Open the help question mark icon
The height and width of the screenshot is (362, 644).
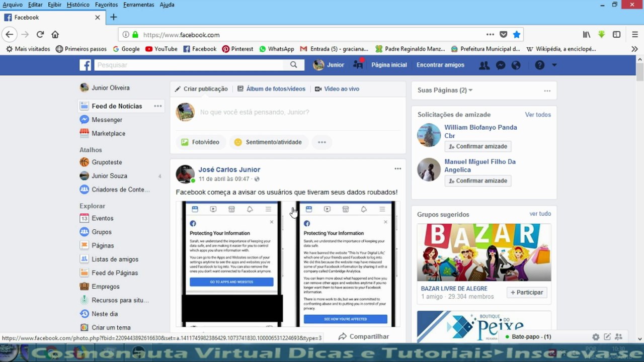(540, 65)
